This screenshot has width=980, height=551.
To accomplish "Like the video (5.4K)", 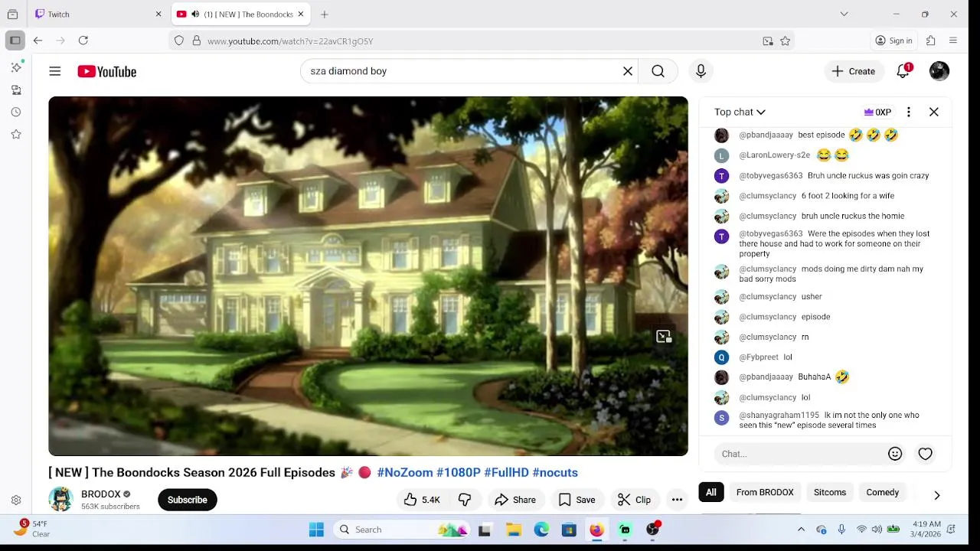I will tap(422, 500).
